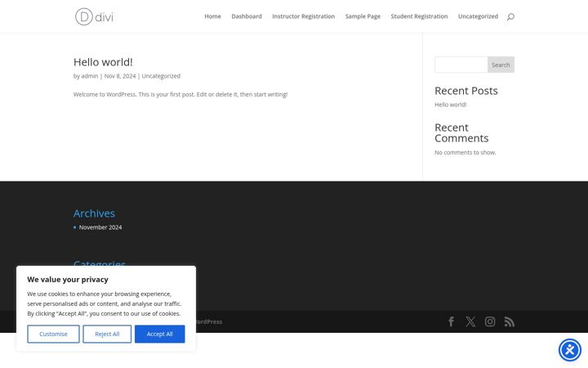Open the Instagram footer icon
The image size is (588, 368).
point(490,321)
